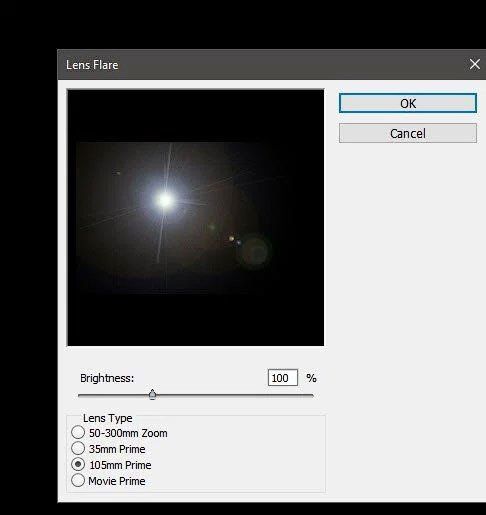
Task: Click the Brightness slider handle
Action: pyautogui.click(x=152, y=394)
